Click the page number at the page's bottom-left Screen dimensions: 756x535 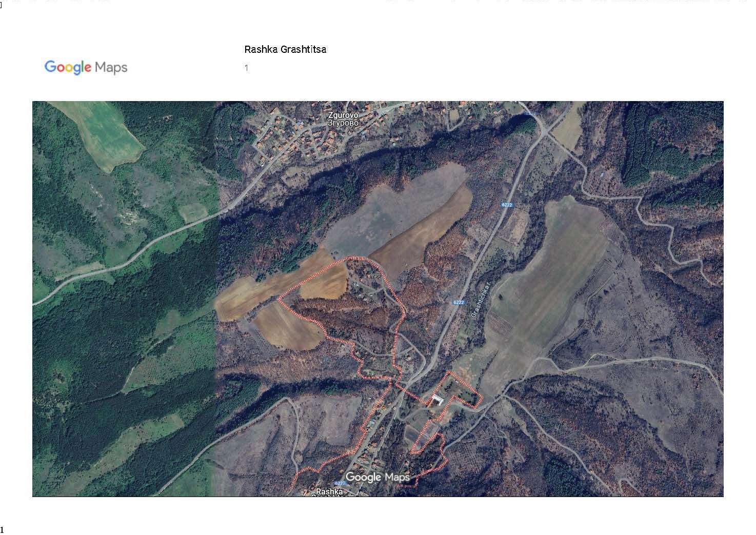3,529
